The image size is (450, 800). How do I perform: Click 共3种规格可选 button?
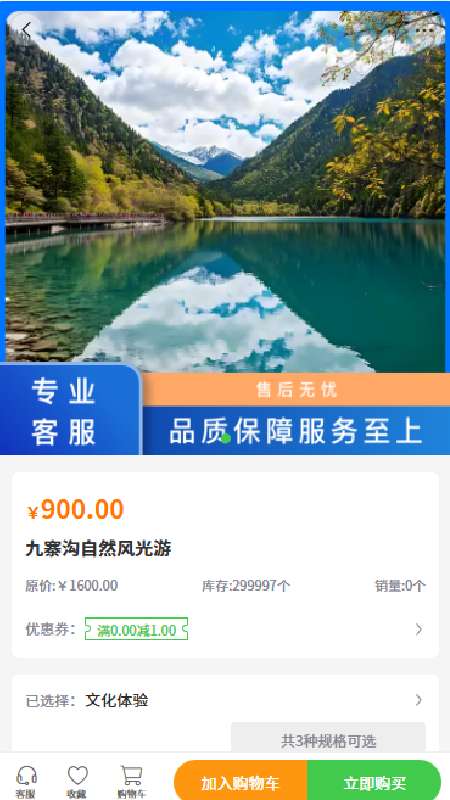pyautogui.click(x=328, y=740)
